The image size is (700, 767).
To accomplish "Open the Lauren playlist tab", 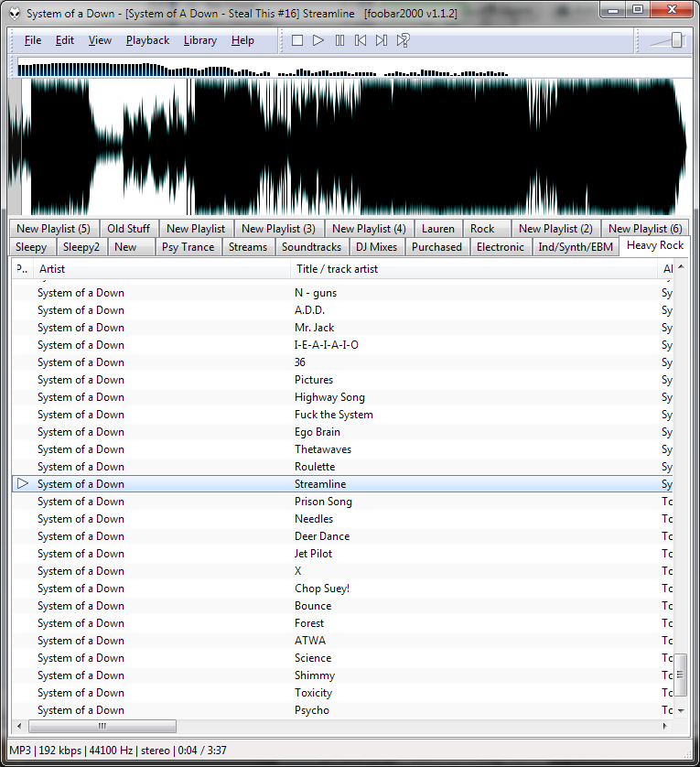I will pyautogui.click(x=438, y=229).
